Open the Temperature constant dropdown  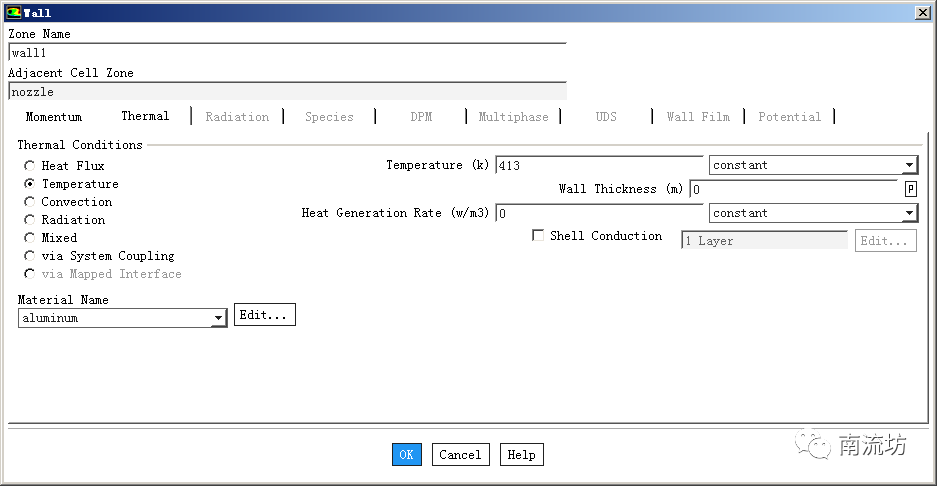(x=813, y=165)
